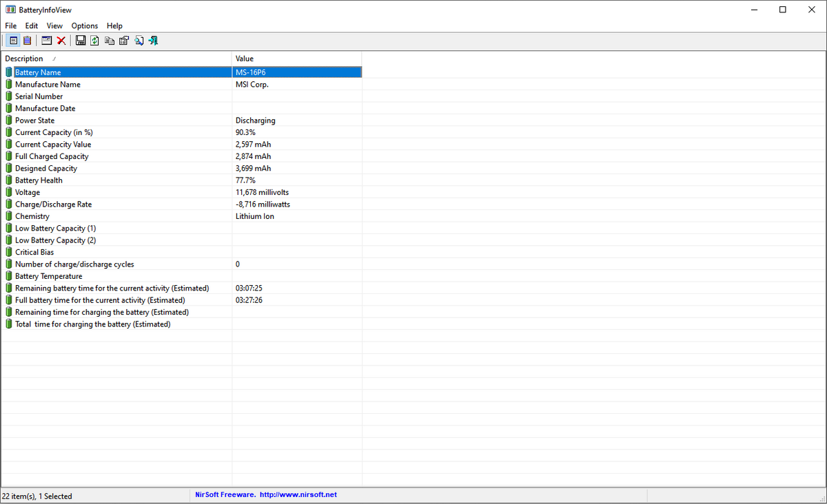Image resolution: width=827 pixels, height=504 pixels.
Task: Click the red X clear log icon
Action: pos(61,41)
